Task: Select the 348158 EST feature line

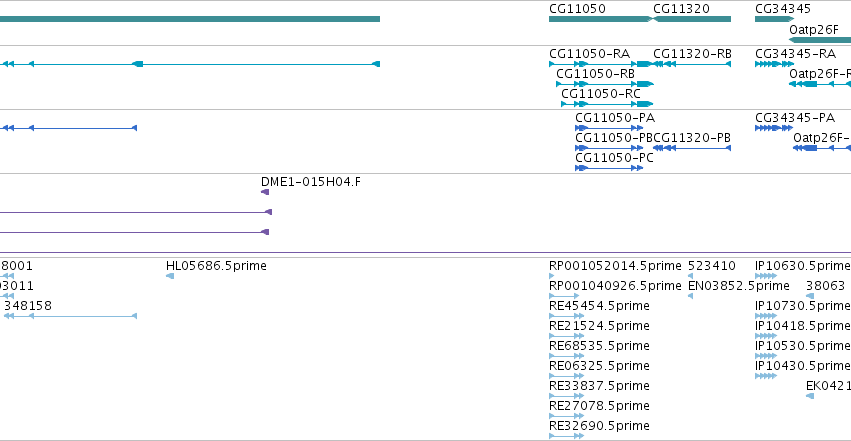Action: pyautogui.click(x=71, y=316)
